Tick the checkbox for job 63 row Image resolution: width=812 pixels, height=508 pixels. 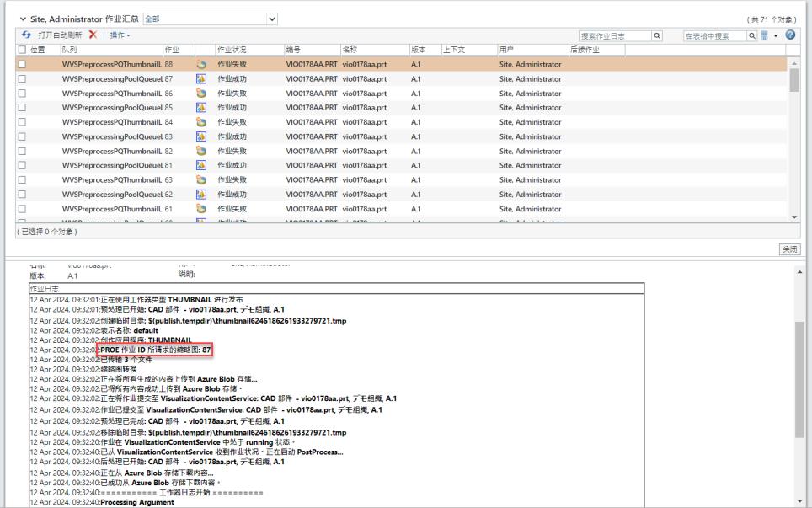22,179
